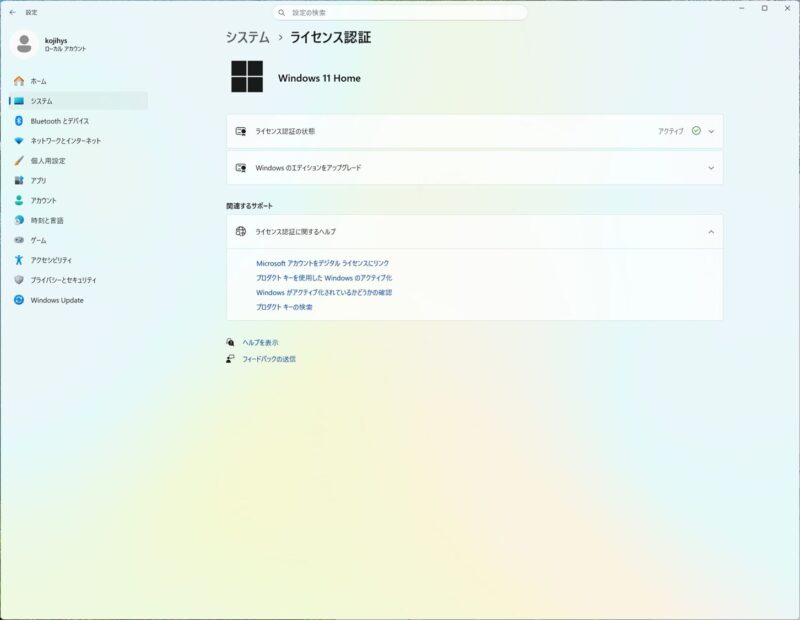Click the ローカル アカウント text
This screenshot has width=800, height=620.
click(65, 49)
